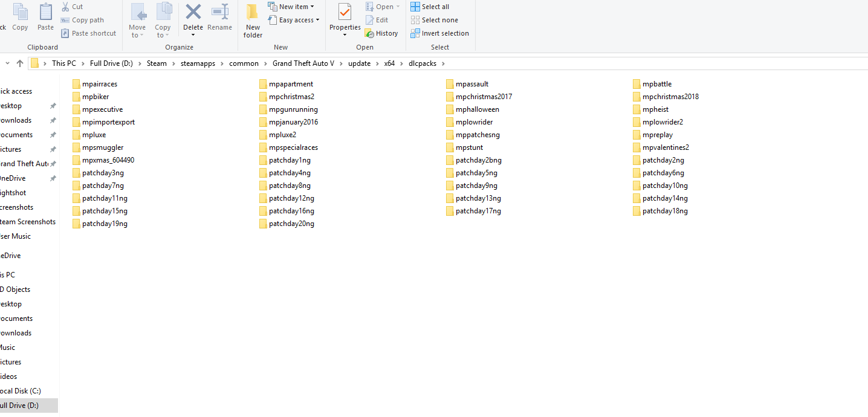Open Properties checkmark icon
The image size is (868, 417).
[345, 12]
